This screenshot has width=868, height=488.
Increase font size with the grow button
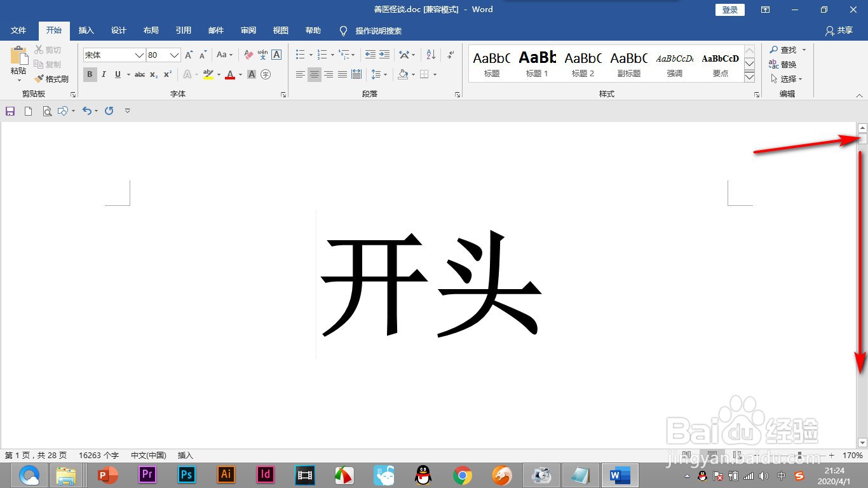189,55
